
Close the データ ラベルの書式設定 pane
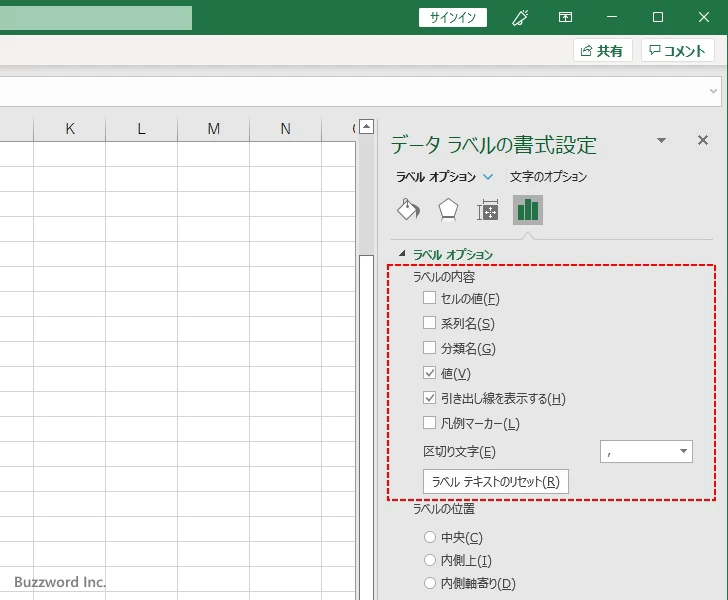tap(702, 141)
